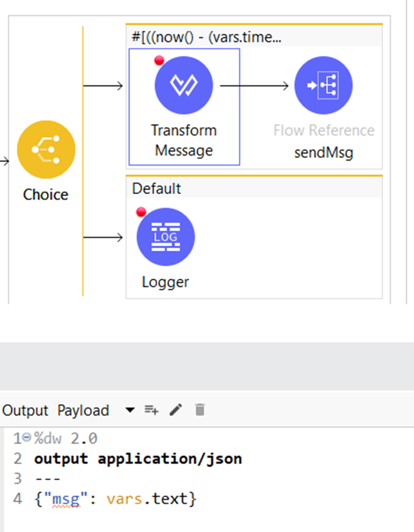Select the Payload output target label
414x532 pixels.
[x=83, y=410]
